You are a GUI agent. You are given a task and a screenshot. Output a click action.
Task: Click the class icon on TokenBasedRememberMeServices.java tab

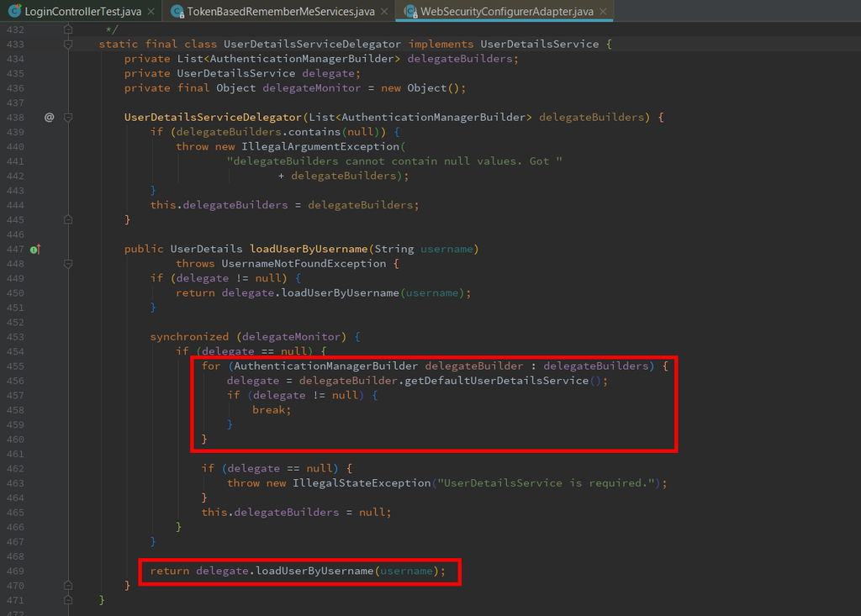tap(177, 11)
